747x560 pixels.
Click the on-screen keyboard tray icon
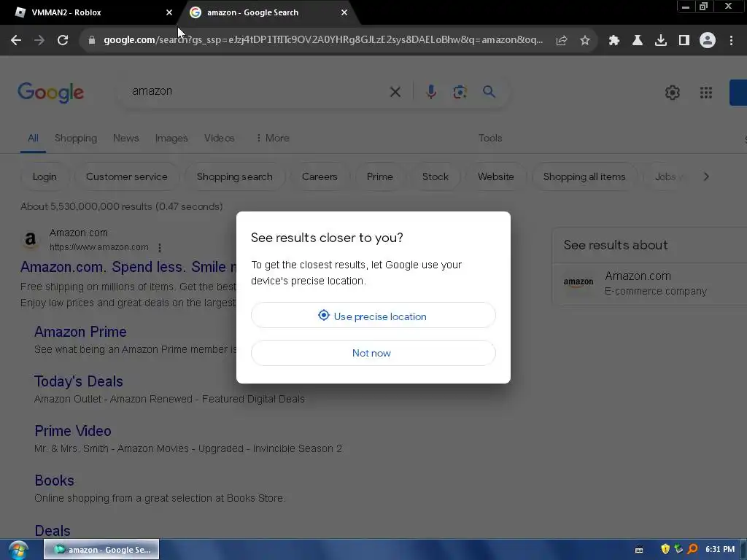pos(639,550)
